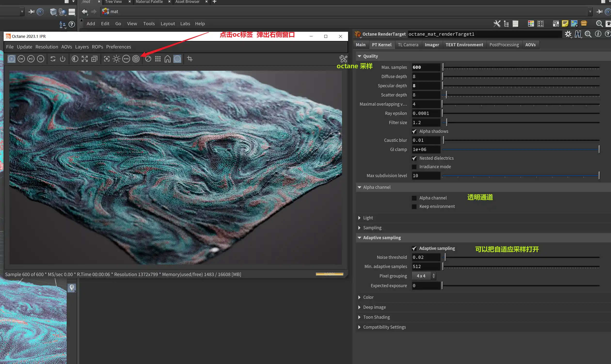Drag the GI clamp slider value
The width and height of the screenshot is (611, 364).
[x=599, y=149]
